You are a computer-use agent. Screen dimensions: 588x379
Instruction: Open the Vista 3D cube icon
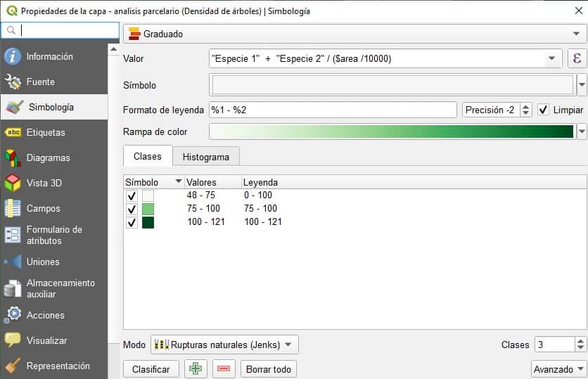click(13, 183)
